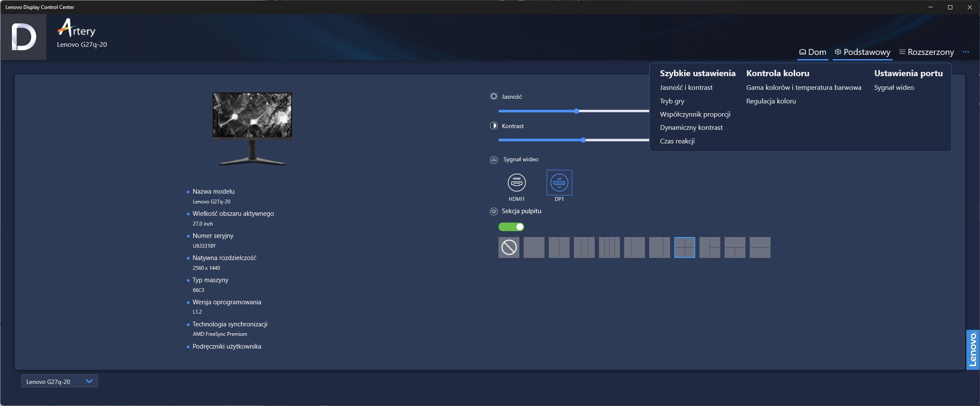Click the Artery logo

click(x=76, y=28)
